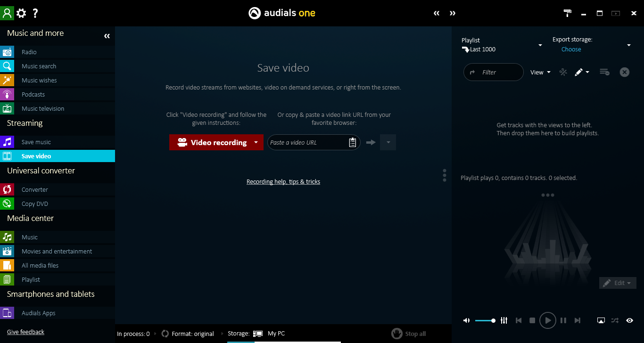Paste from clipboard icon in URL field
Viewport: 644px width, 343px height.
352,142
